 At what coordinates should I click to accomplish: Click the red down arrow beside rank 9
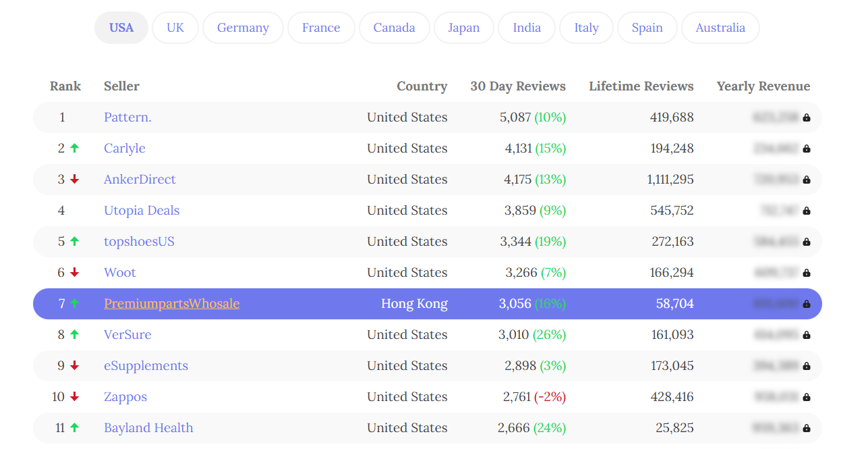(75, 366)
